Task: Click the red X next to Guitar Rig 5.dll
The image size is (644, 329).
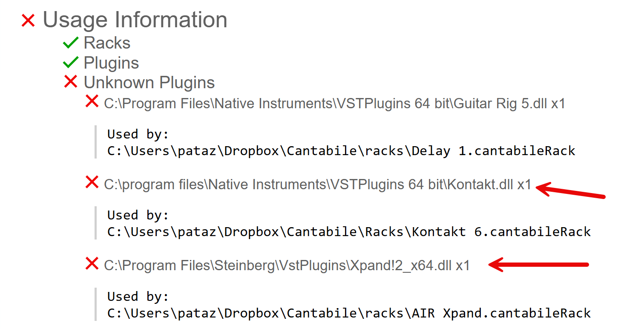Action: tap(92, 101)
